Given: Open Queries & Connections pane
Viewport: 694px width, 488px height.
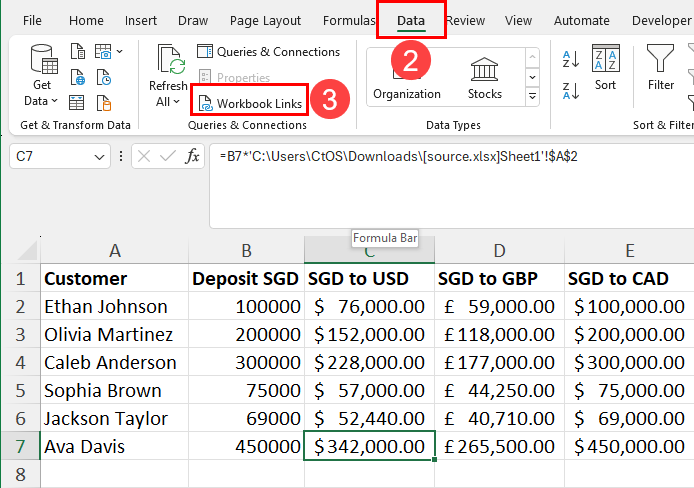Looking at the screenshot, I should pyautogui.click(x=268, y=52).
